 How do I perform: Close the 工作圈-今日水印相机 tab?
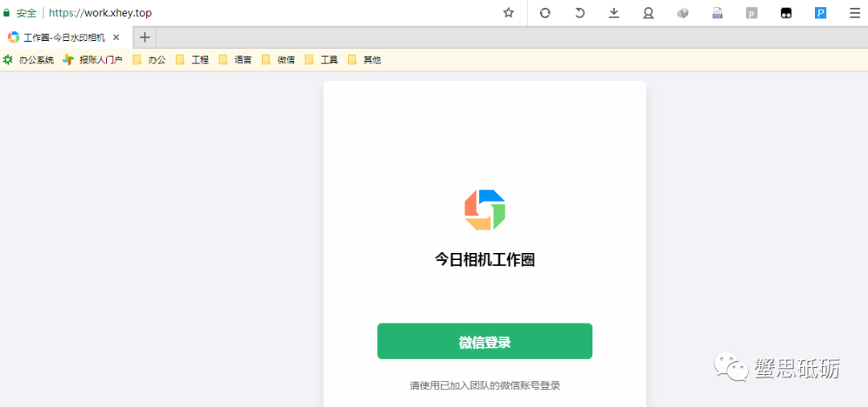[116, 38]
